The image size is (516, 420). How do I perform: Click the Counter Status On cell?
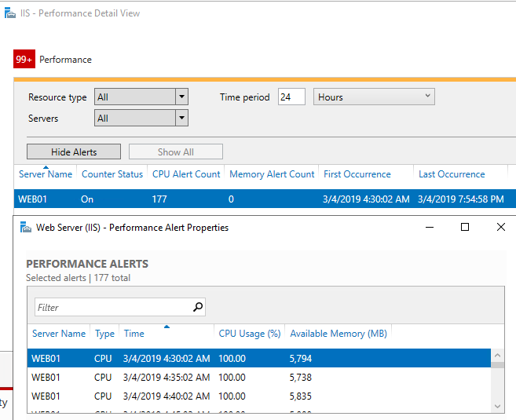pyautogui.click(x=87, y=199)
